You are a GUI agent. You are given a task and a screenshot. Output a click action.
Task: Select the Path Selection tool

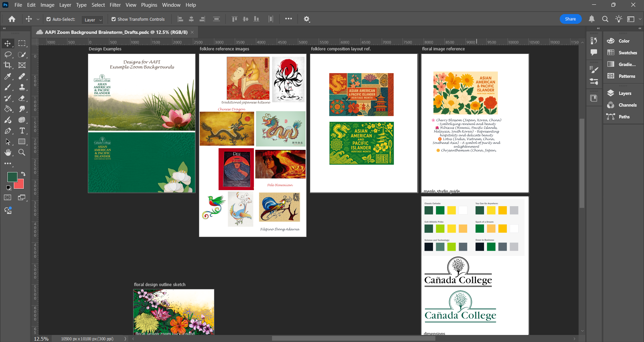pyautogui.click(x=7, y=142)
